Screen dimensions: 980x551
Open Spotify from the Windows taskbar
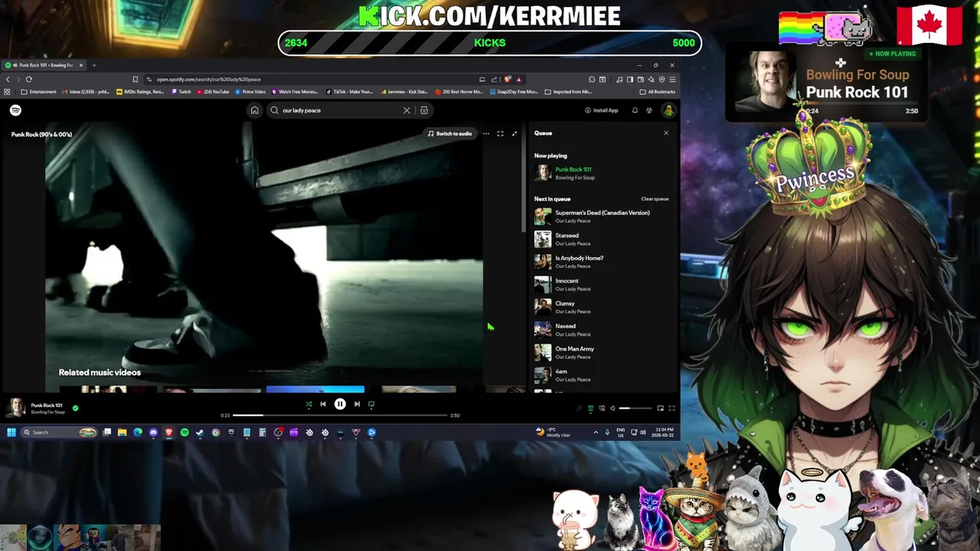185,432
